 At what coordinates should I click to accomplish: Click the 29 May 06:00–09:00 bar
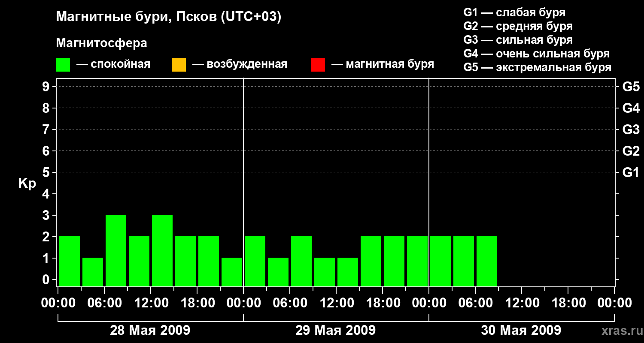(301, 261)
